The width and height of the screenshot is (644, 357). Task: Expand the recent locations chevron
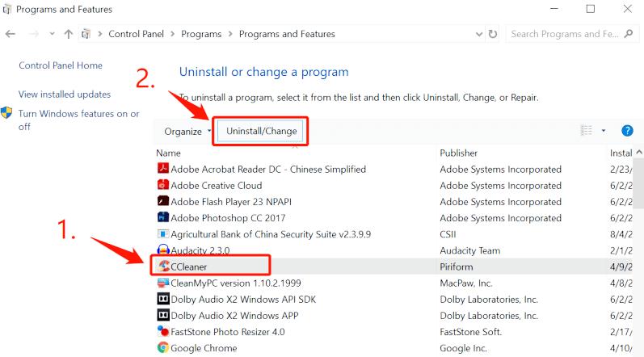click(51, 34)
